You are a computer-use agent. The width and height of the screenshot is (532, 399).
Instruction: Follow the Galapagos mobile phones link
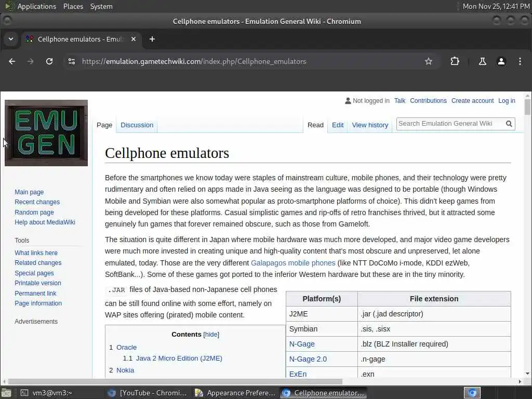pos(293,263)
